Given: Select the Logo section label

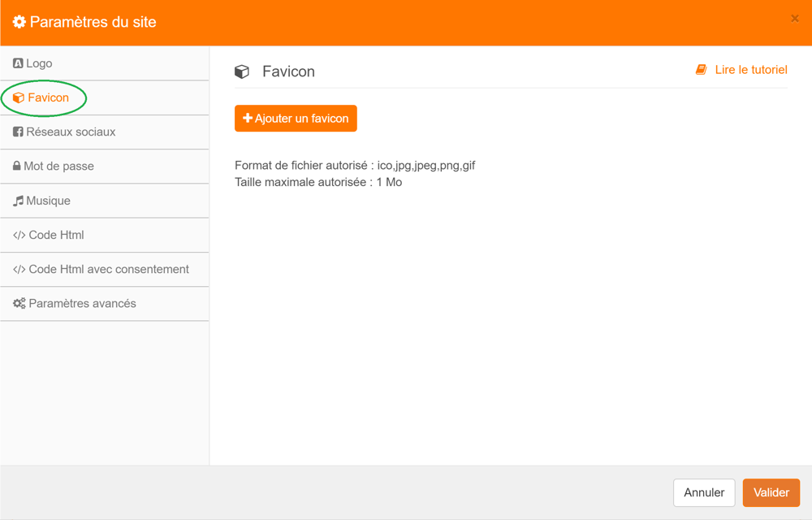Looking at the screenshot, I should click(39, 63).
